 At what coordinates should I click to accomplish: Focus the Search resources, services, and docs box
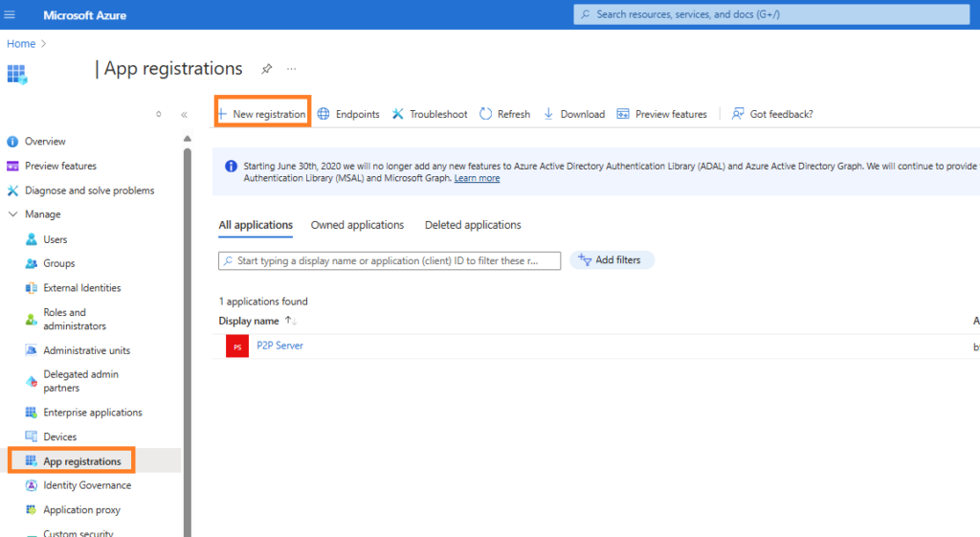point(771,14)
